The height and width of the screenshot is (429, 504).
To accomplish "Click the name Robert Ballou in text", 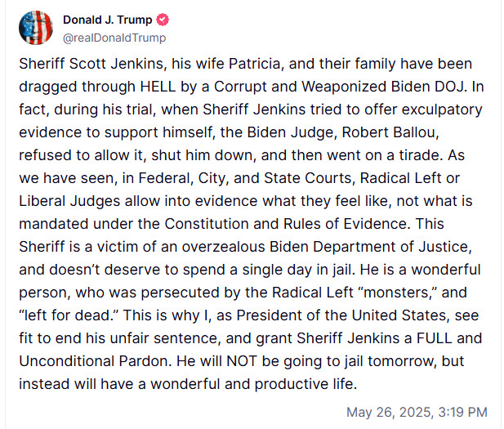I will tap(389, 132).
